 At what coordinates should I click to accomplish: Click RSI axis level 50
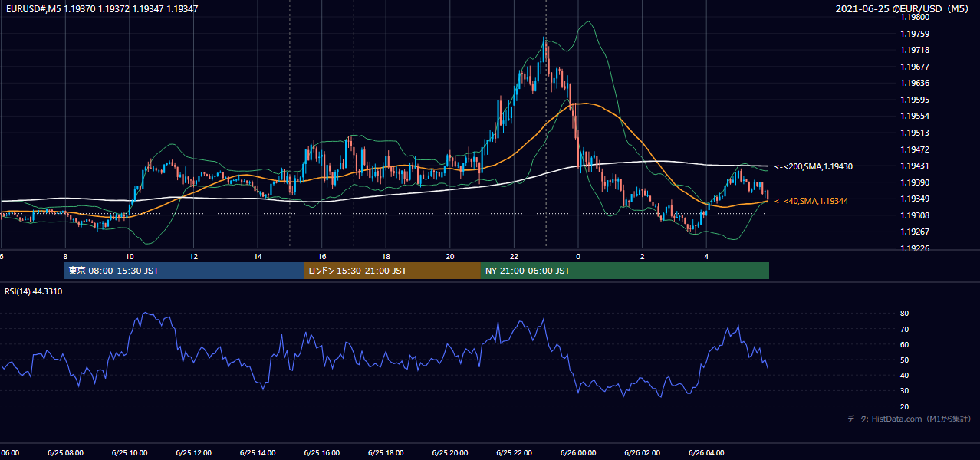(905, 360)
